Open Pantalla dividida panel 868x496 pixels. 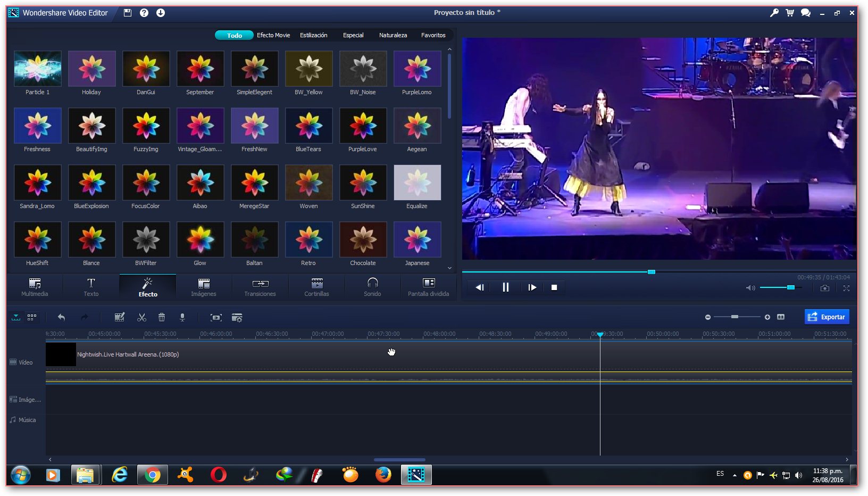[x=428, y=287]
